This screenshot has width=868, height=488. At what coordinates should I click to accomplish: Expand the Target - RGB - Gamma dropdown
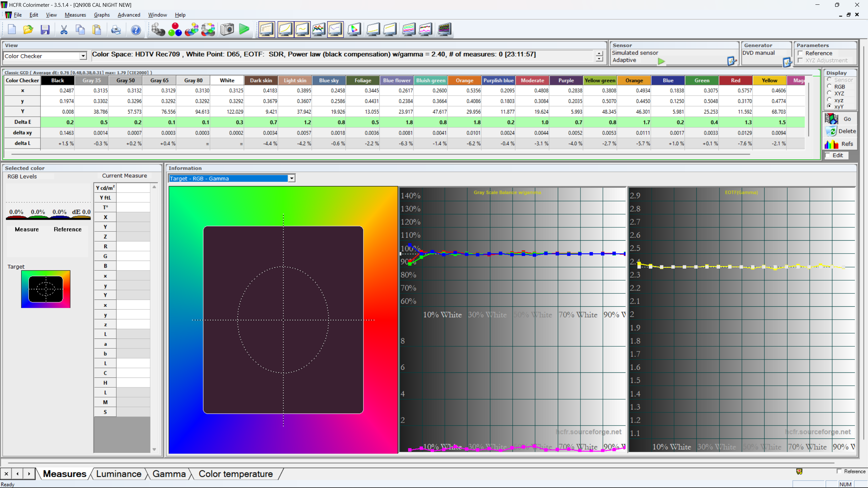(291, 179)
